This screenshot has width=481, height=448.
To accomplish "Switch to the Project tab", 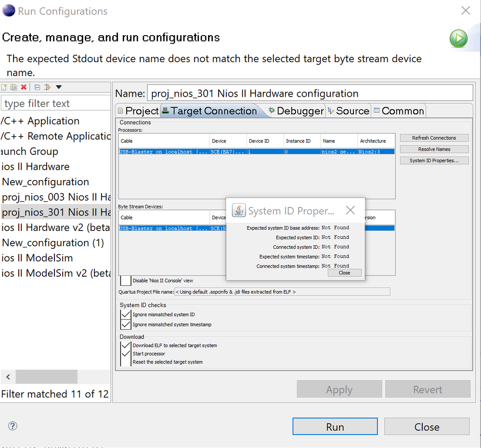I will tap(138, 111).
